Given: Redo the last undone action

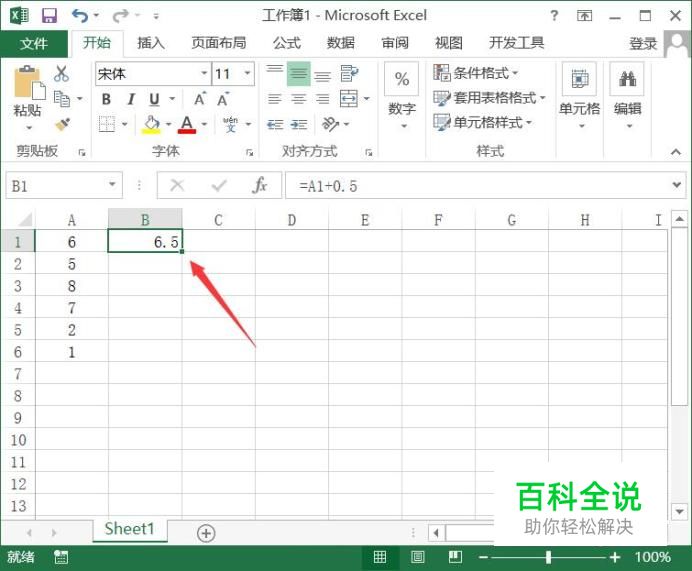Looking at the screenshot, I should tap(120, 16).
